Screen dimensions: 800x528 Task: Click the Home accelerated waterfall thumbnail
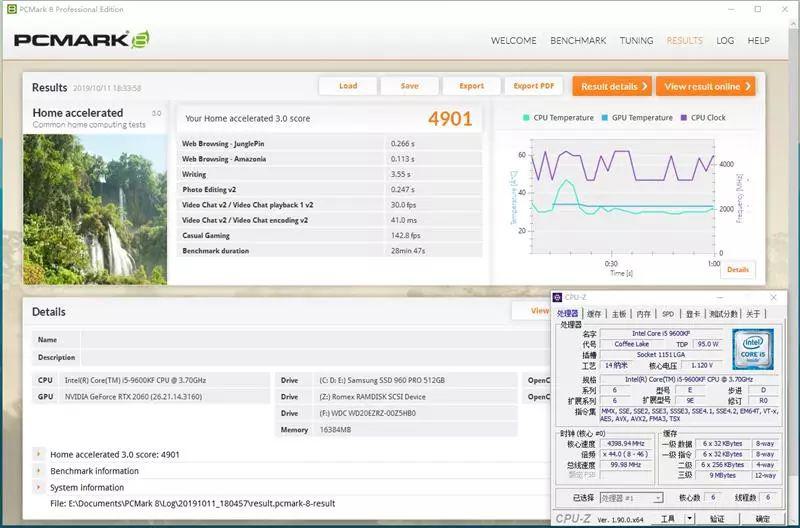[x=95, y=209]
